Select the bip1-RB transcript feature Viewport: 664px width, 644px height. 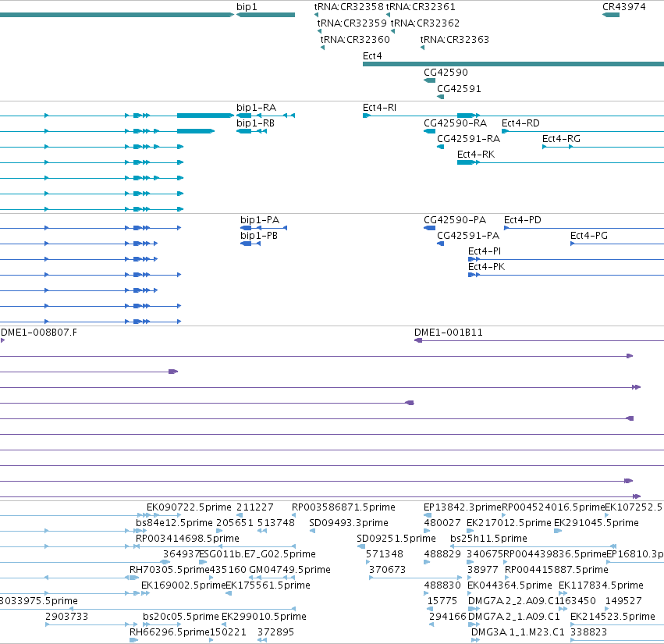pyautogui.click(x=251, y=131)
